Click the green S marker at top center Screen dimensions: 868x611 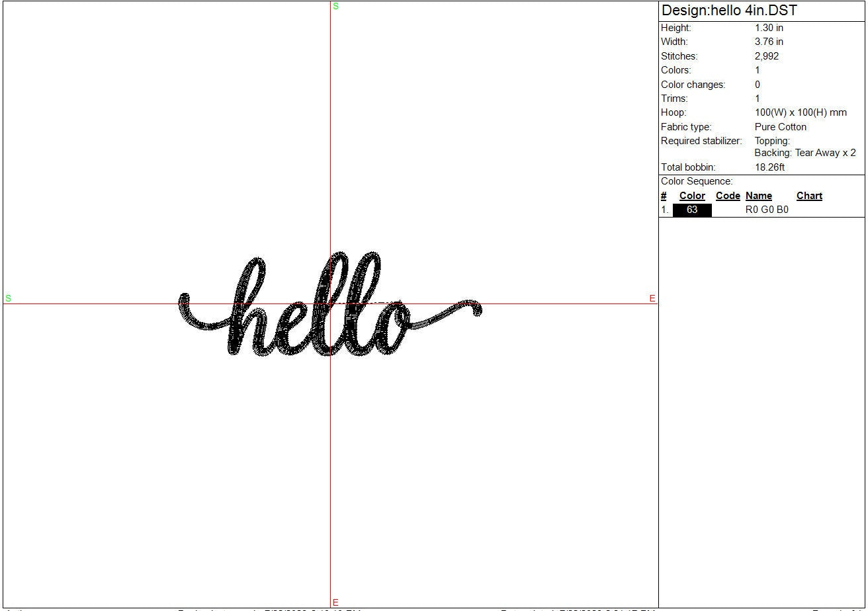(x=335, y=7)
